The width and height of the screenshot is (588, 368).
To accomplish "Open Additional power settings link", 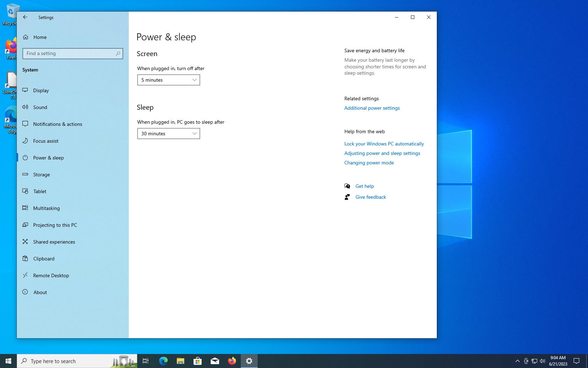I will pyautogui.click(x=372, y=108).
